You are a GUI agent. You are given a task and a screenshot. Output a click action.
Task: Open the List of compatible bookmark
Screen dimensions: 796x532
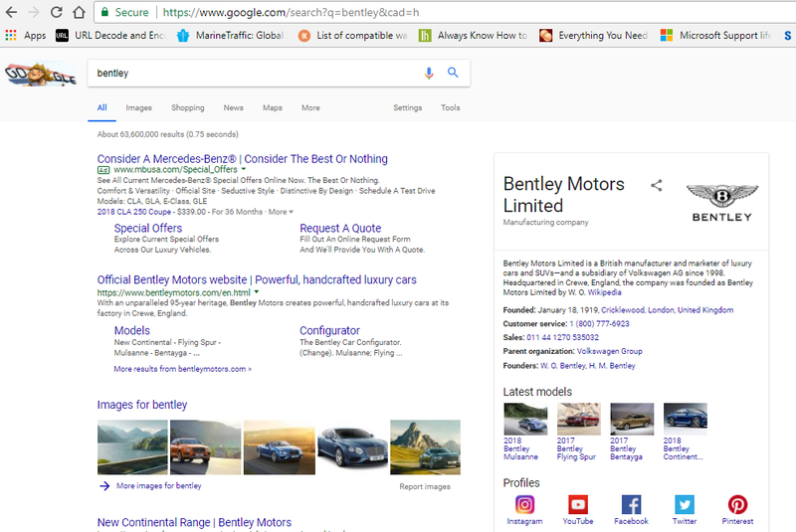coord(353,35)
